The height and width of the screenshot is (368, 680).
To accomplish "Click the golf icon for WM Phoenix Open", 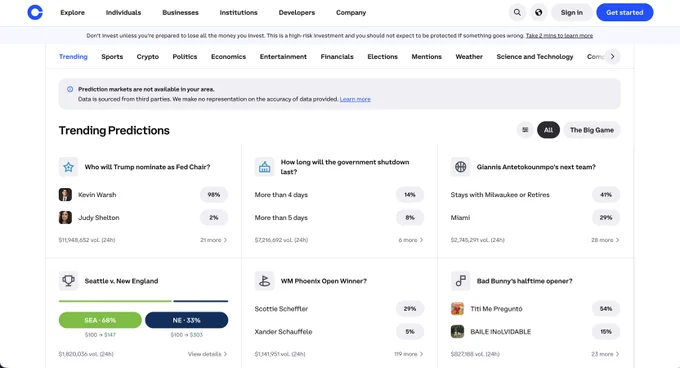I will (x=265, y=281).
